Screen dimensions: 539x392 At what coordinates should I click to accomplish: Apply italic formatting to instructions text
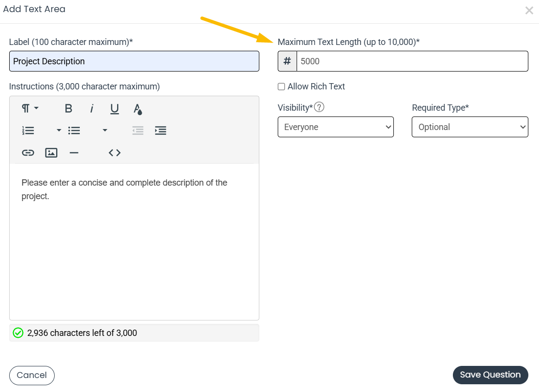click(x=91, y=108)
